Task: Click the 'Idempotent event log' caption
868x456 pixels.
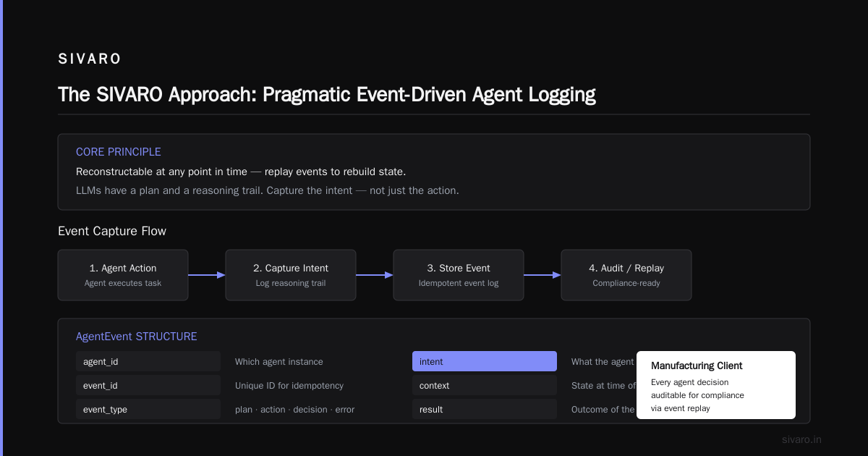Action: coord(459,283)
